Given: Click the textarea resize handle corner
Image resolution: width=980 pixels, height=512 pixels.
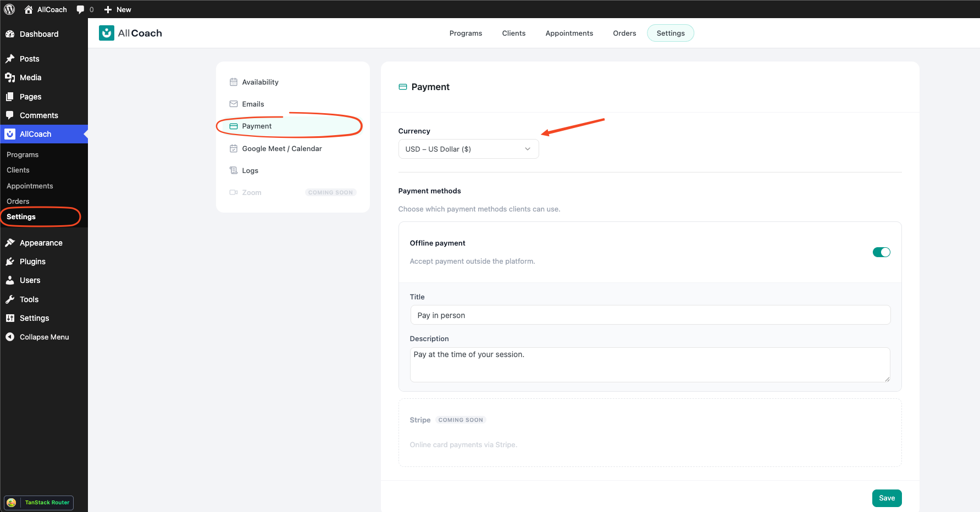Looking at the screenshot, I should tap(887, 379).
